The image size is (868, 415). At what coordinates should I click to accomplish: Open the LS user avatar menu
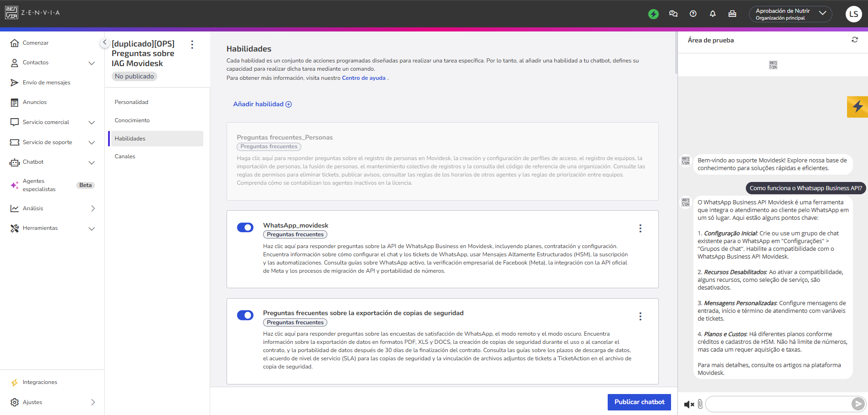tap(853, 14)
